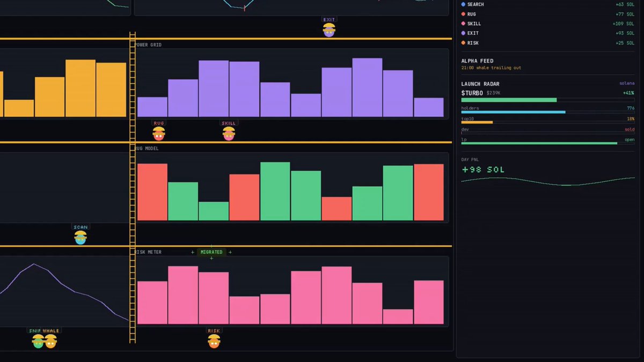644x362 pixels.
Task: Click the ALPHA FEED heading
Action: [477, 61]
